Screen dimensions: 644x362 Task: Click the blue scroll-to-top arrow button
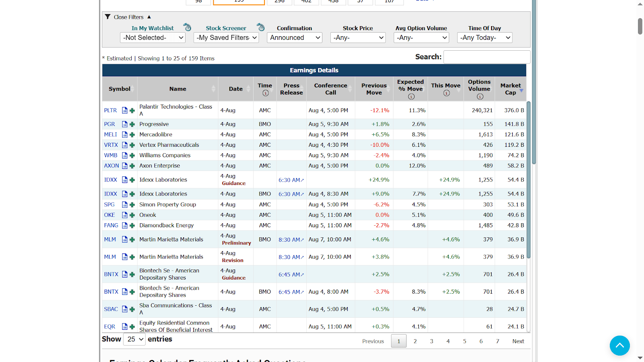click(620, 346)
